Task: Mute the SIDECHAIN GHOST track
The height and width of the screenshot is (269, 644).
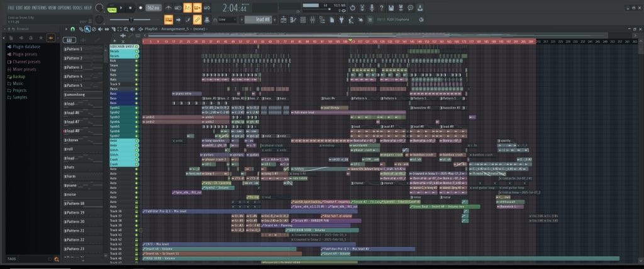Action: (x=136, y=47)
